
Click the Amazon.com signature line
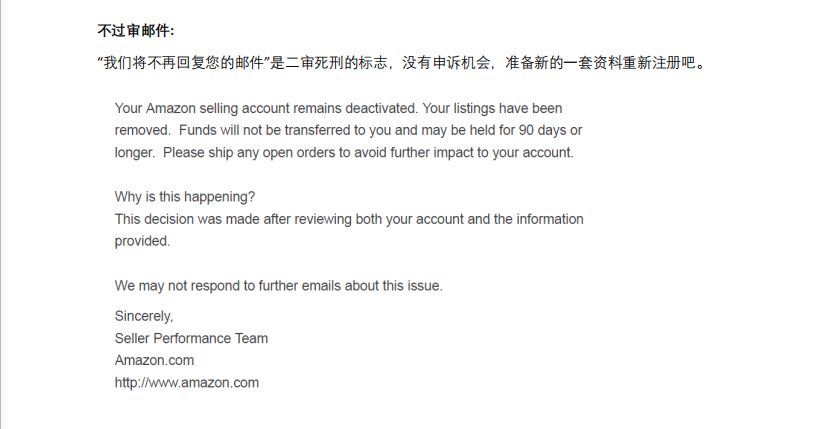point(154,360)
